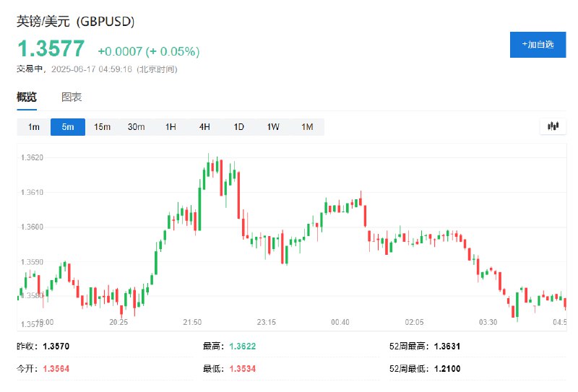
Task: Switch chart to 1W interval
Action: (273, 127)
